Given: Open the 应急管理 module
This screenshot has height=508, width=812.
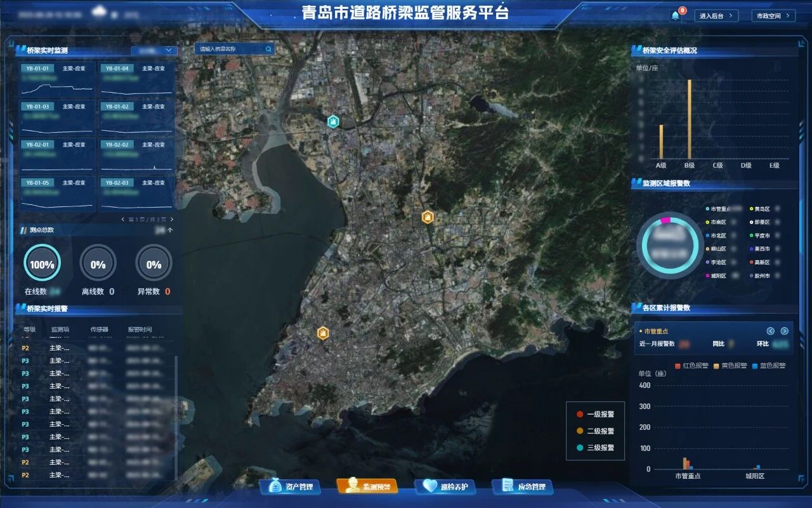Looking at the screenshot, I should point(523,487).
